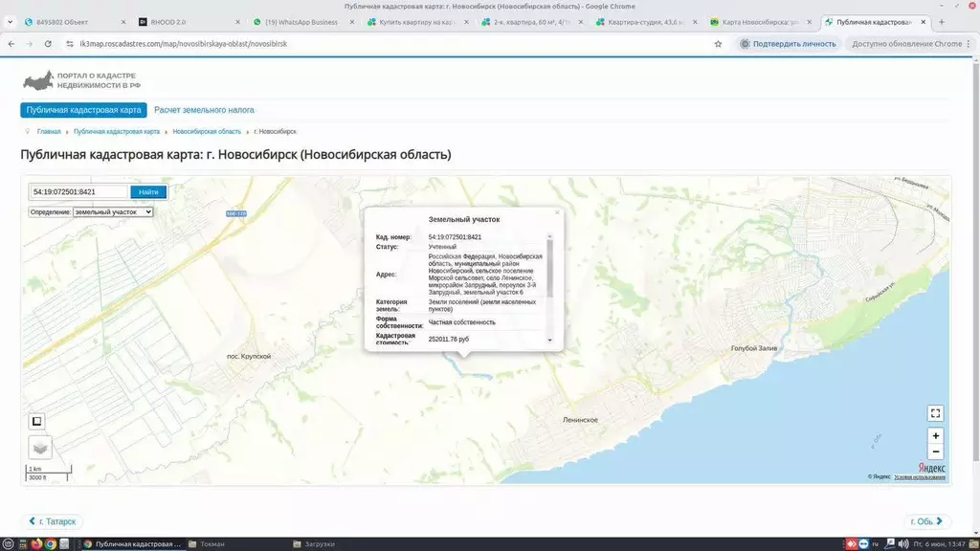Click 'Подтвердить личность' profile button
Screen dimensions: 980x551
tap(788, 44)
